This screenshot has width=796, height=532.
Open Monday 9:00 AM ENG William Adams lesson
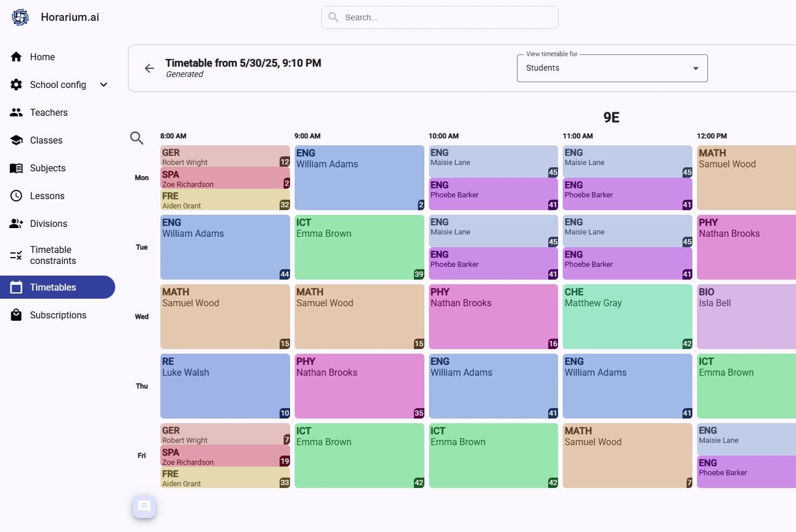tap(359, 178)
